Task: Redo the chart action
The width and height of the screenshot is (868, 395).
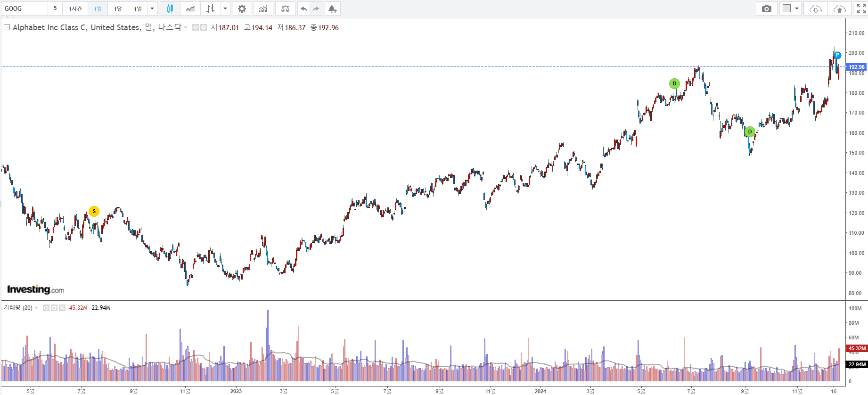Action: tap(316, 8)
